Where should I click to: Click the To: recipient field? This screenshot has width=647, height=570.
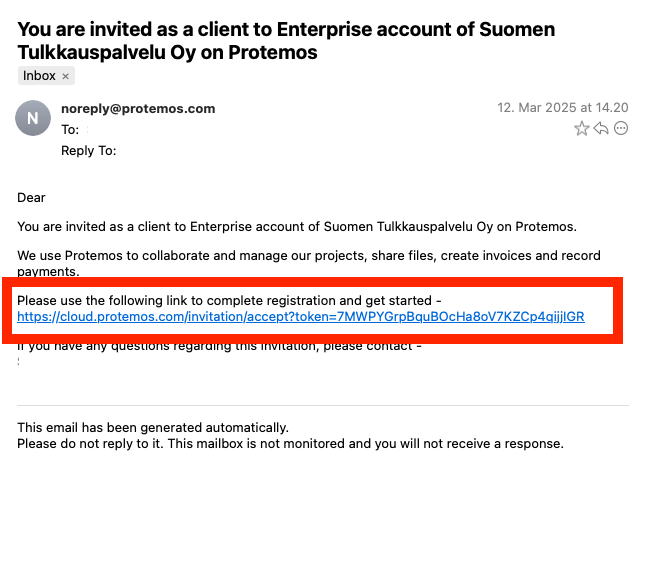[x=70, y=130]
